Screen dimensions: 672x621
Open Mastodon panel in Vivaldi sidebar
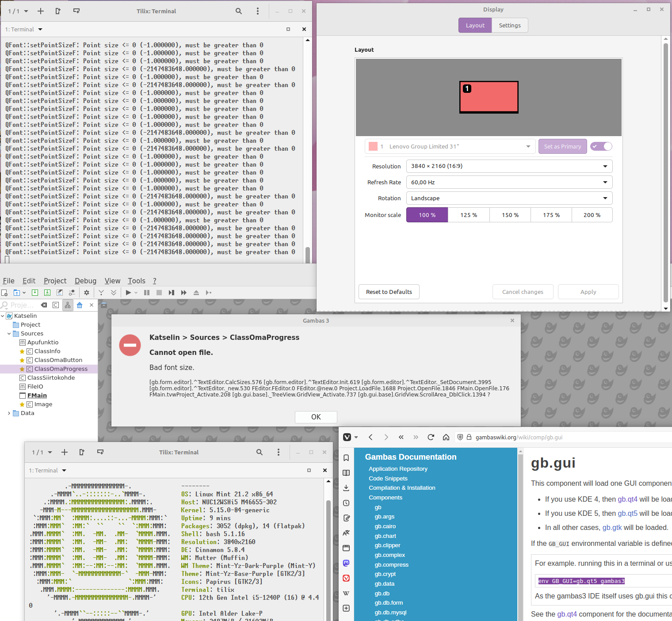point(346,563)
